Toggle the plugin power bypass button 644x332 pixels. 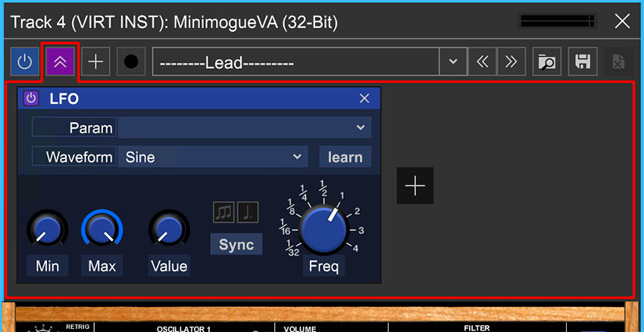click(x=25, y=61)
